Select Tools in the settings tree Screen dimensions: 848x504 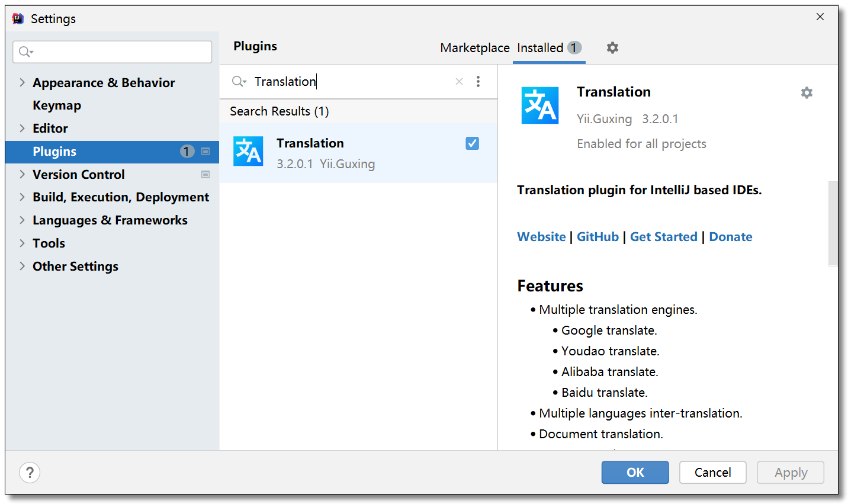[49, 243]
